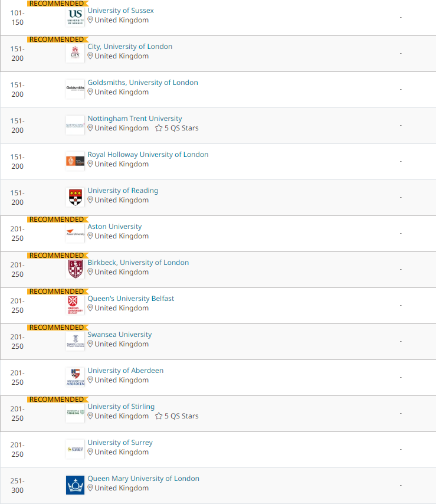The height and width of the screenshot is (504, 436).
Task: Click the 5 QS Stars icon for Nottingham Trent
Action: pos(159,128)
